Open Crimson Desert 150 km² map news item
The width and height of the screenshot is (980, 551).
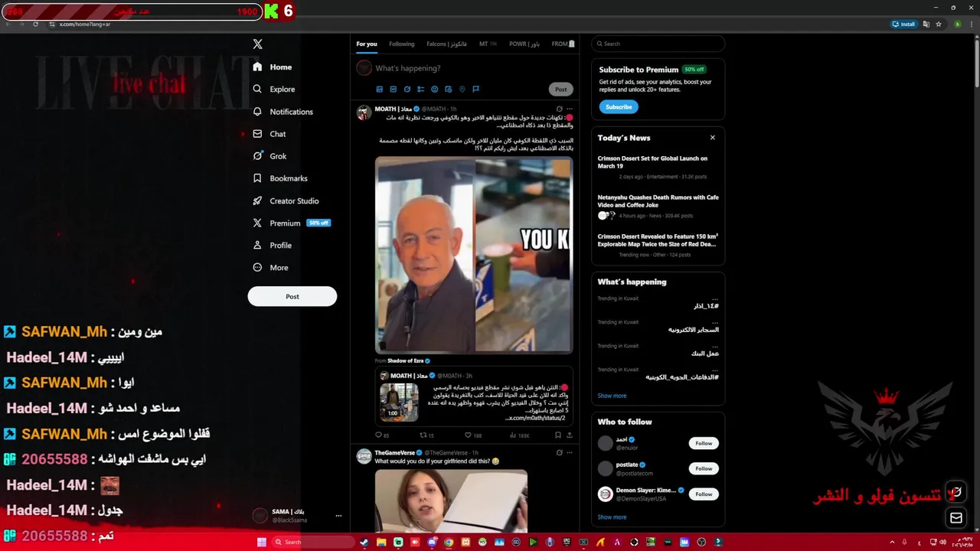pos(658,245)
